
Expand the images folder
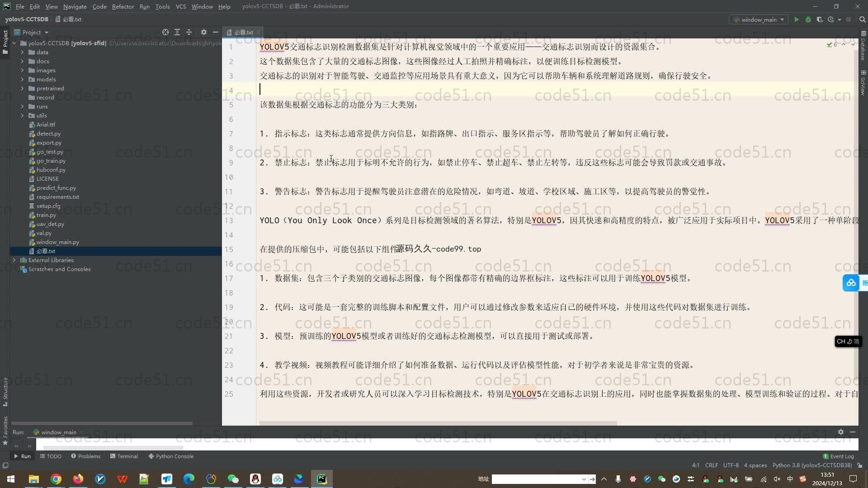point(22,70)
